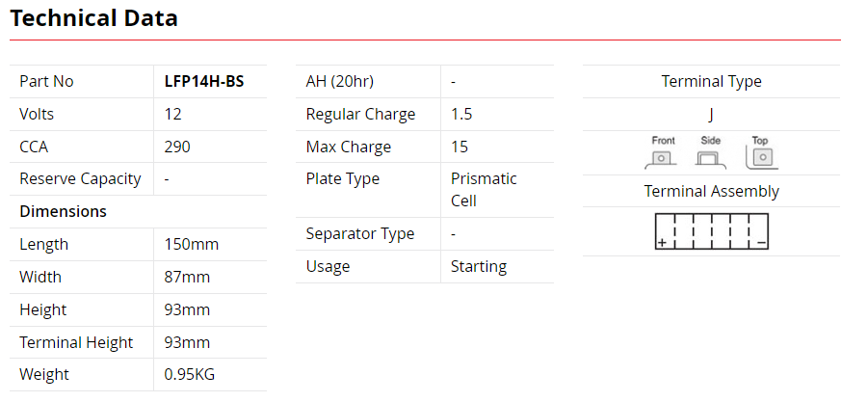The image size is (868, 402).
Task: Click the Volts value 12
Action: click(x=173, y=115)
